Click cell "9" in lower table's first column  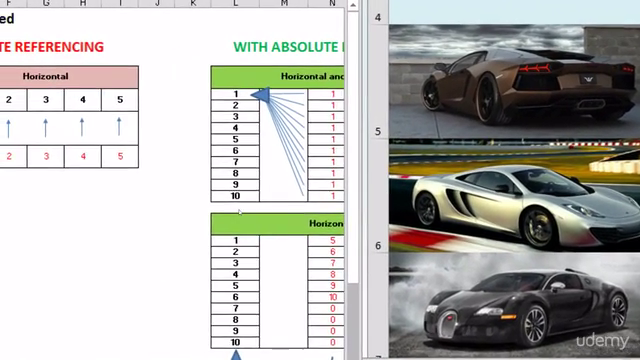click(236, 331)
